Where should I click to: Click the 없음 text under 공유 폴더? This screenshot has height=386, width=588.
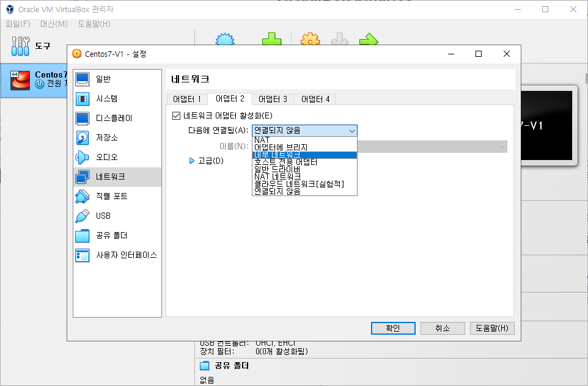click(x=207, y=380)
